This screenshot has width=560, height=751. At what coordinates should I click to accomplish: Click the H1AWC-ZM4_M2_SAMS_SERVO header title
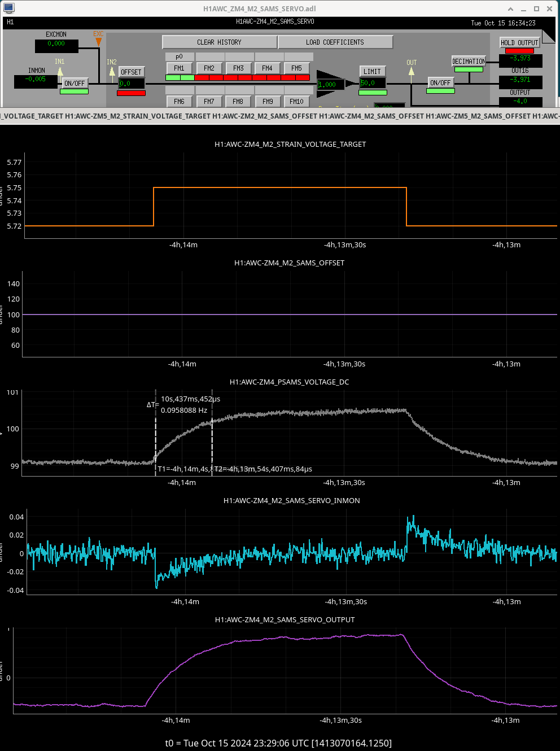(275, 21)
